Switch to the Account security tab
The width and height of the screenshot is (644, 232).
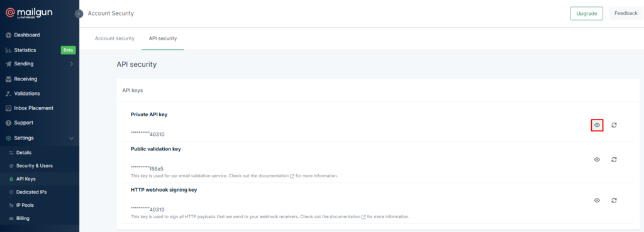[114, 38]
